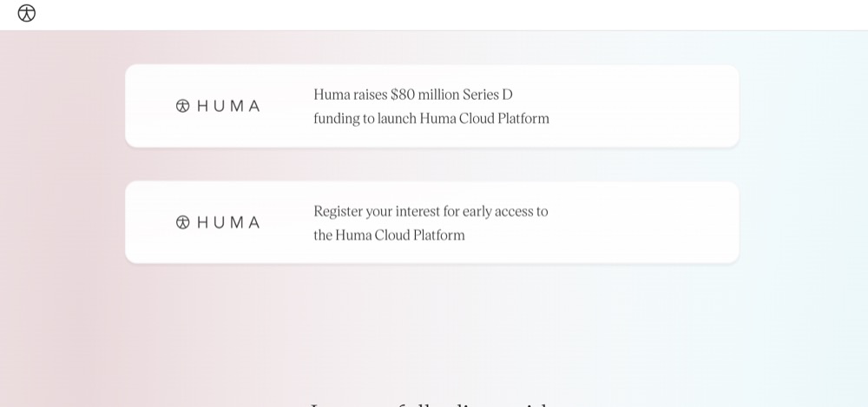The width and height of the screenshot is (868, 407).
Task: Click the "$80 million" text in the first card
Action: click(424, 95)
